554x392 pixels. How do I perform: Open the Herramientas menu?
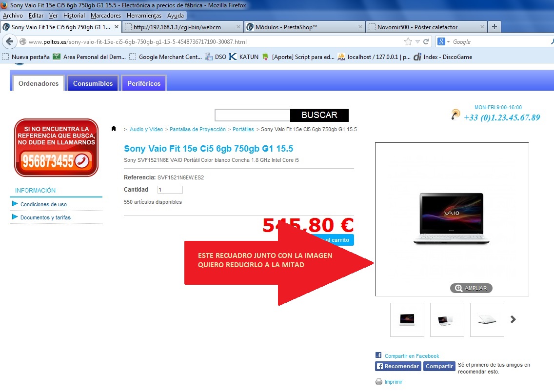144,16
